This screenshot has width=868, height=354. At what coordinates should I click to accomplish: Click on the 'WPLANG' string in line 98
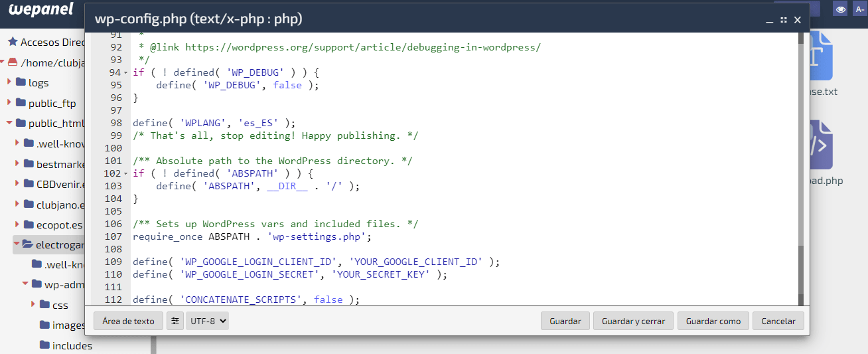click(203, 123)
